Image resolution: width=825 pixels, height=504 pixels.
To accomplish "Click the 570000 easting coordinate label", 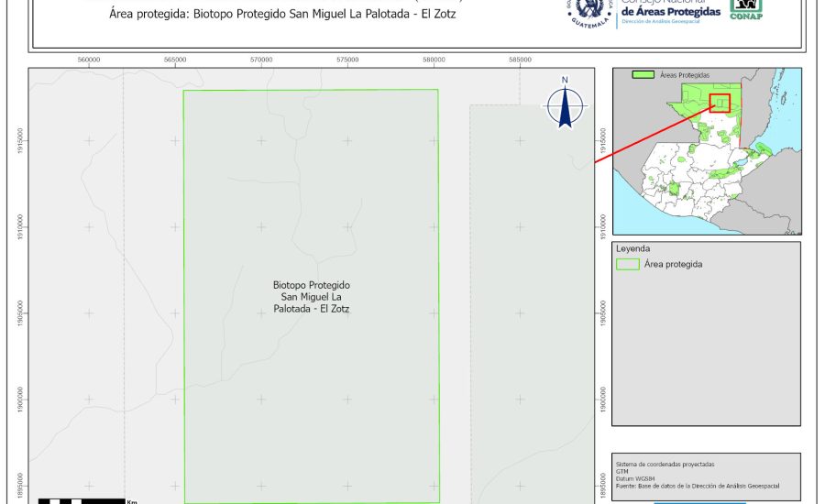I will (261, 60).
